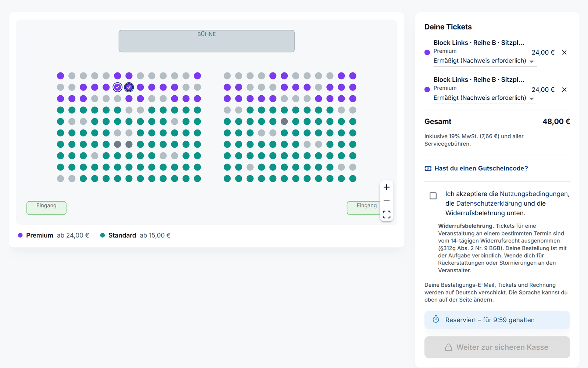Select bottom-left teal seat in right block

click(227, 178)
